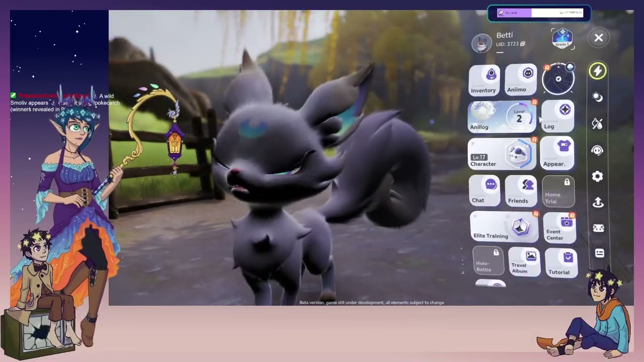Screen dimensions: 644x362
Task: Select the locked Home Trial tile
Action: pos(558,191)
